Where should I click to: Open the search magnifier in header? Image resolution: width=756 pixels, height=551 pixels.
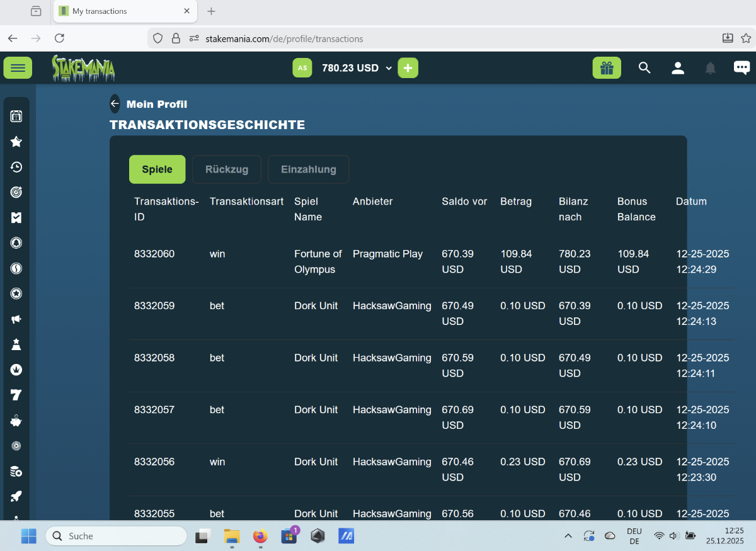pos(644,68)
